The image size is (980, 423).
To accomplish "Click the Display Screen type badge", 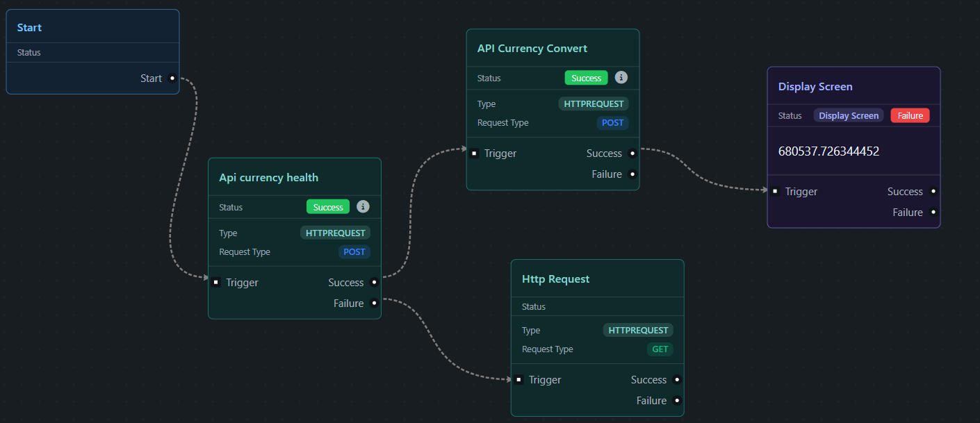I will pyautogui.click(x=849, y=115).
